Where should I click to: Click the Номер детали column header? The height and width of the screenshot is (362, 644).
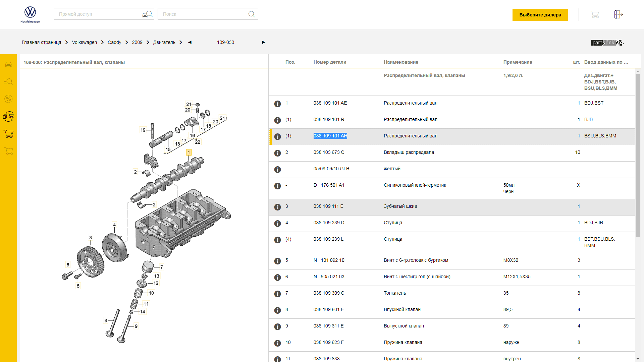coord(330,62)
